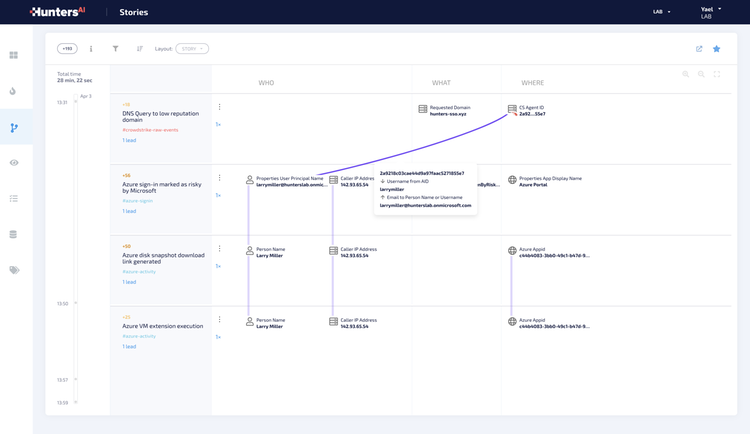Click the zoom out magnifier icon
Screen dimensions: 750x434
tap(701, 74)
